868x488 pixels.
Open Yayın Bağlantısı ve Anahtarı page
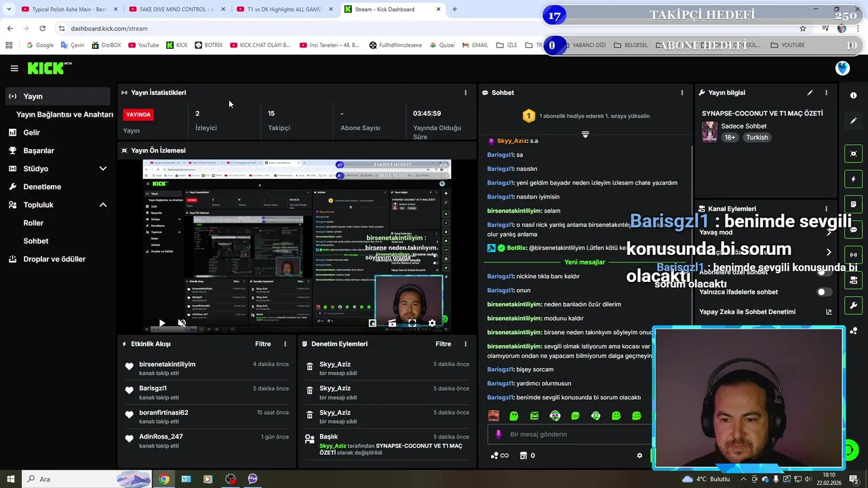click(64, 115)
